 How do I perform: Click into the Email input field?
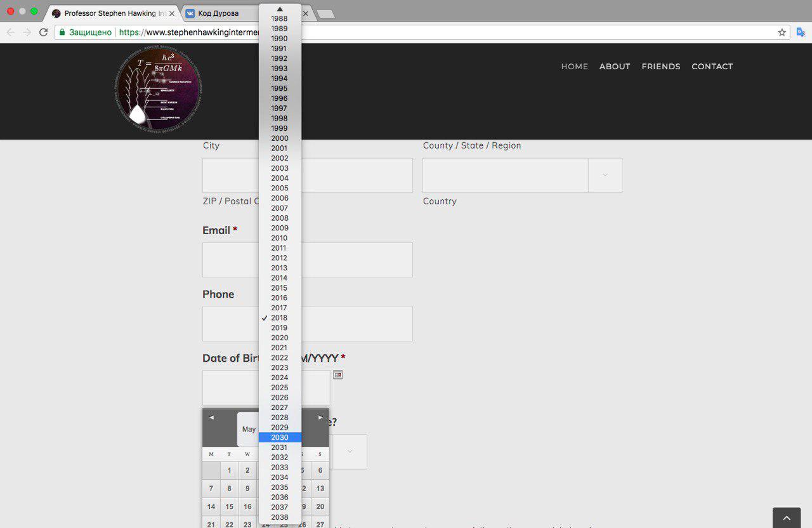308,260
